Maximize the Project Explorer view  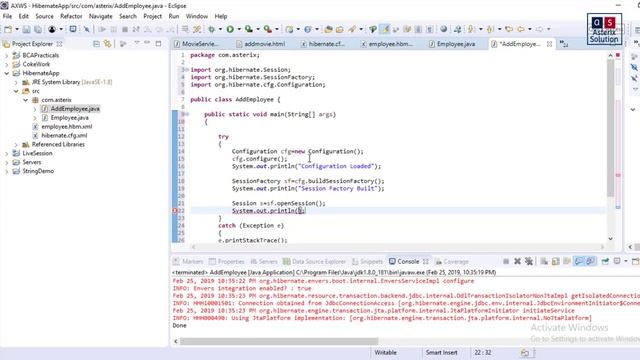(x=158, y=43)
